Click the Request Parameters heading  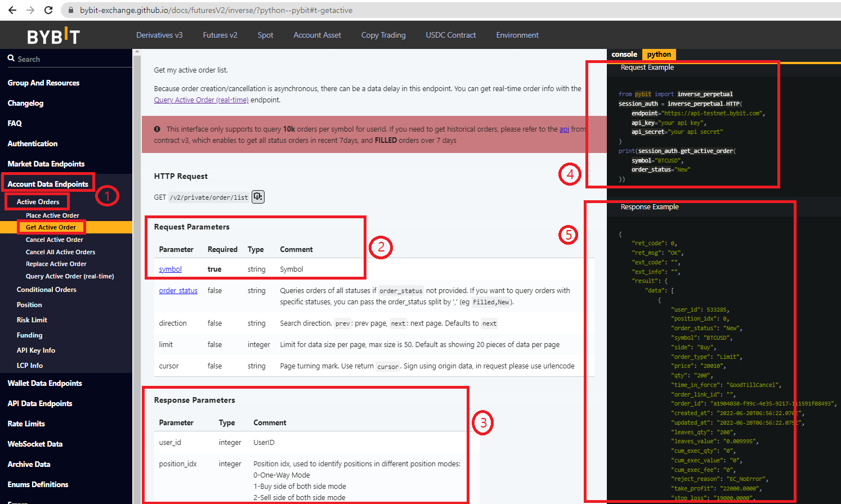point(191,227)
